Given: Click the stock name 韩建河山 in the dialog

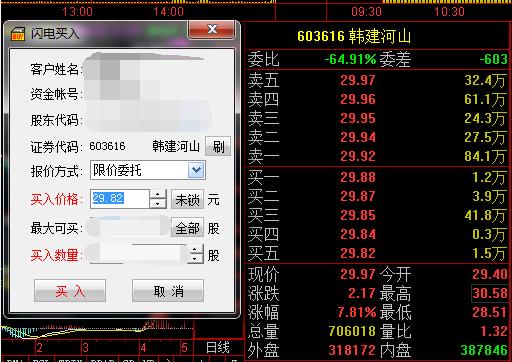Looking at the screenshot, I should tap(176, 146).
